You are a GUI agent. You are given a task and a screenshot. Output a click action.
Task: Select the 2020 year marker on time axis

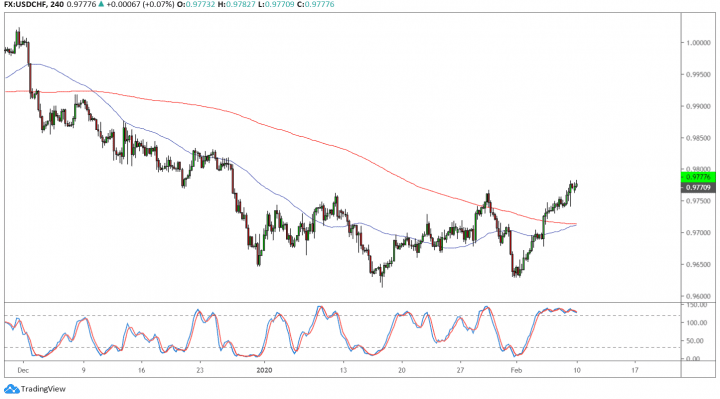264,370
